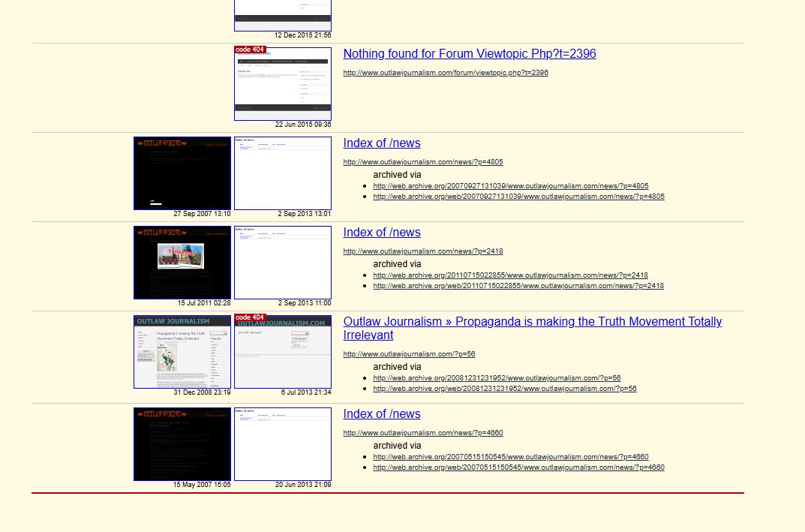Select the '15 May 2007 15:05' date text
Screen dimensions: 805x532
pos(201,485)
